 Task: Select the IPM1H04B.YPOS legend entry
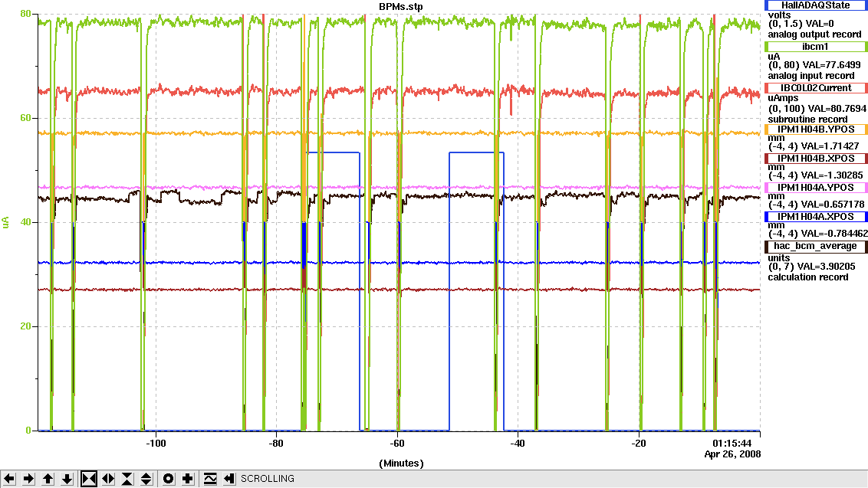(816, 129)
